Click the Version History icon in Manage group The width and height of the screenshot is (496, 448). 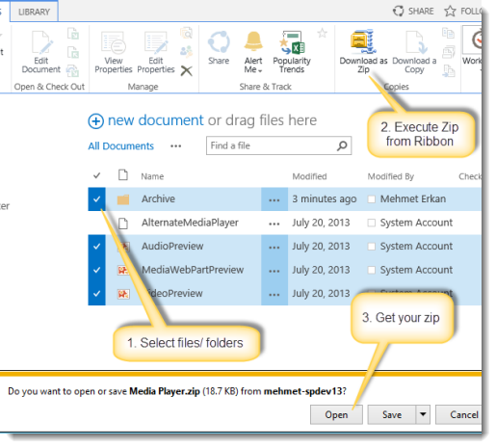186,33
